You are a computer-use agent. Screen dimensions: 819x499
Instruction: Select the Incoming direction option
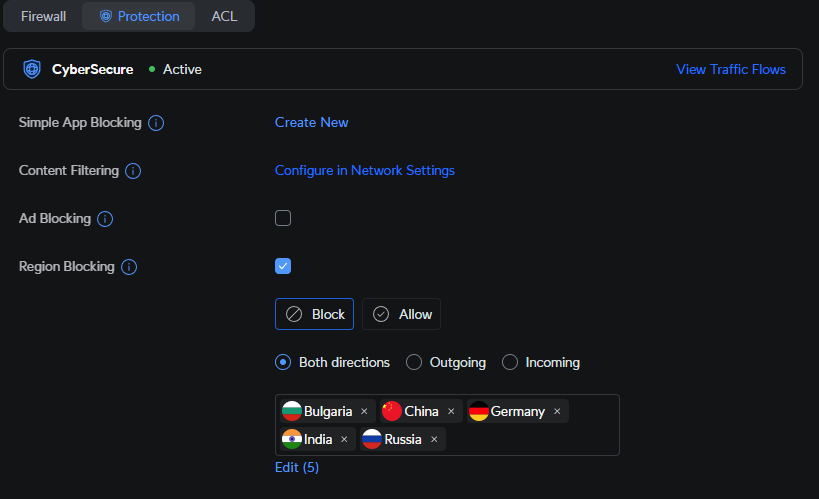[x=510, y=362]
